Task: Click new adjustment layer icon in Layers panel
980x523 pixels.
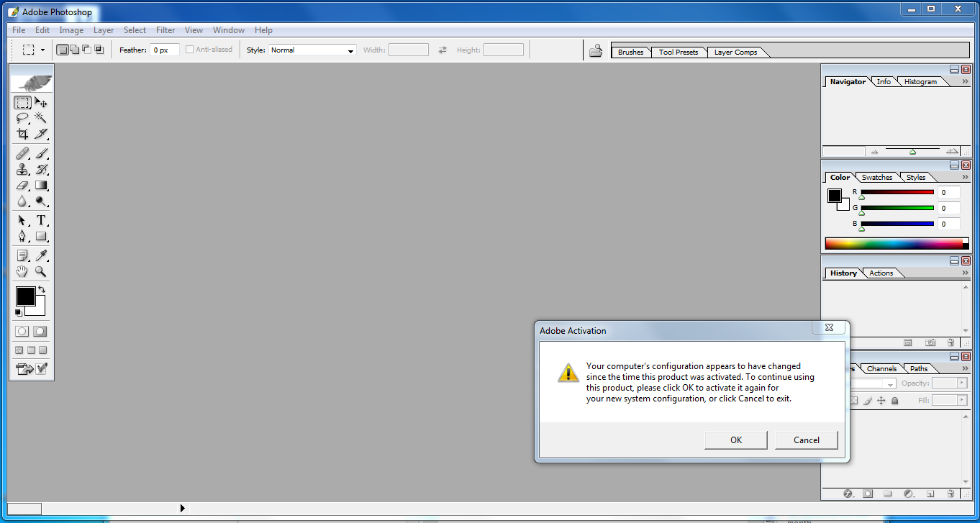Action: point(908,494)
